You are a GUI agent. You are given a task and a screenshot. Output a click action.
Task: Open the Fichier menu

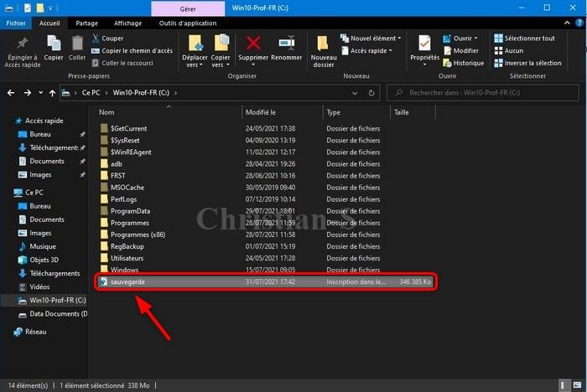point(16,23)
